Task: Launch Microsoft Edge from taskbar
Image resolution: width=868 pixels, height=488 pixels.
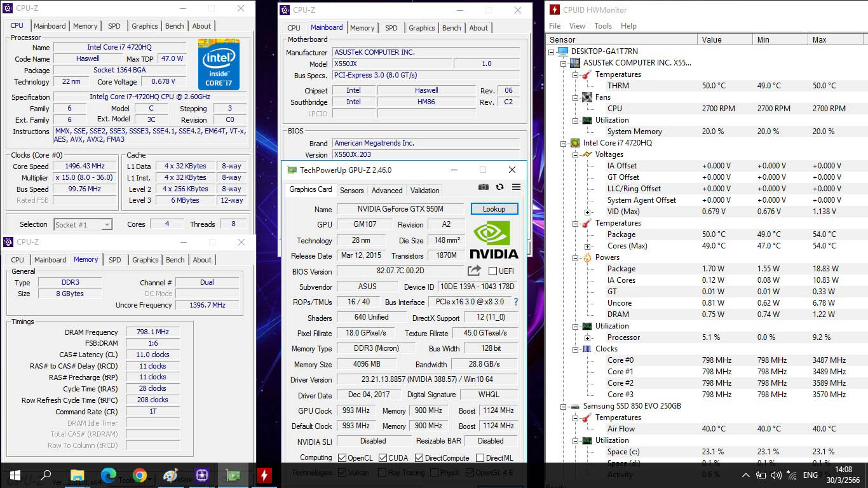Action: (108, 475)
